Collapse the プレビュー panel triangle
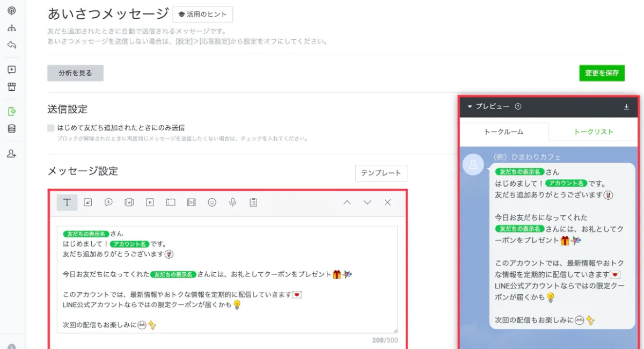Screen dimensions: 644x349 470,107
